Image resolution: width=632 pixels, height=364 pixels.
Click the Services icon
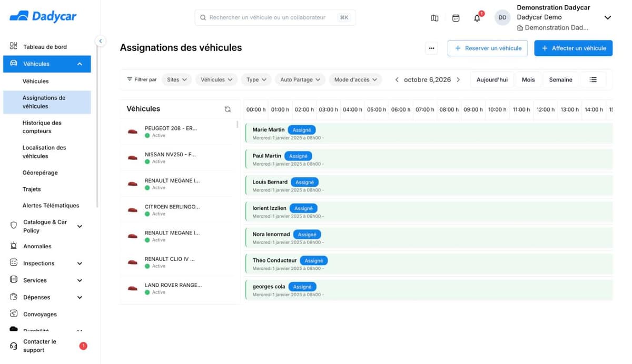click(x=14, y=280)
